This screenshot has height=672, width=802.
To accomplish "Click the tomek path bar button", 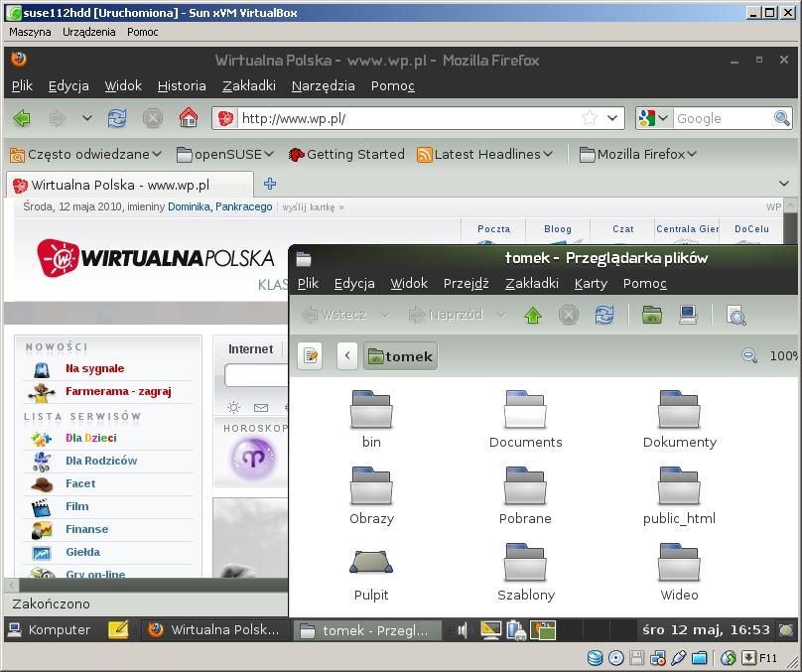I will pos(400,355).
